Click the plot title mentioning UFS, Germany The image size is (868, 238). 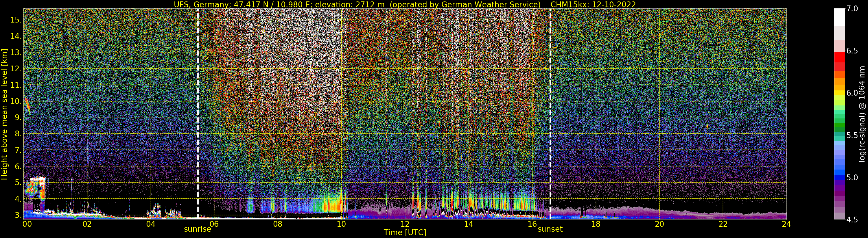pyautogui.click(x=405, y=4)
